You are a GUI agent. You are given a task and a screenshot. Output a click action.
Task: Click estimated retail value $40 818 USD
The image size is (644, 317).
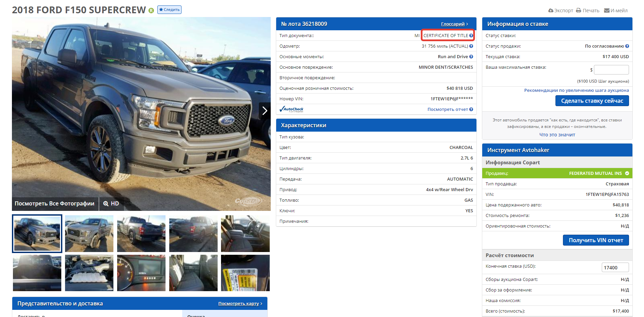(459, 88)
